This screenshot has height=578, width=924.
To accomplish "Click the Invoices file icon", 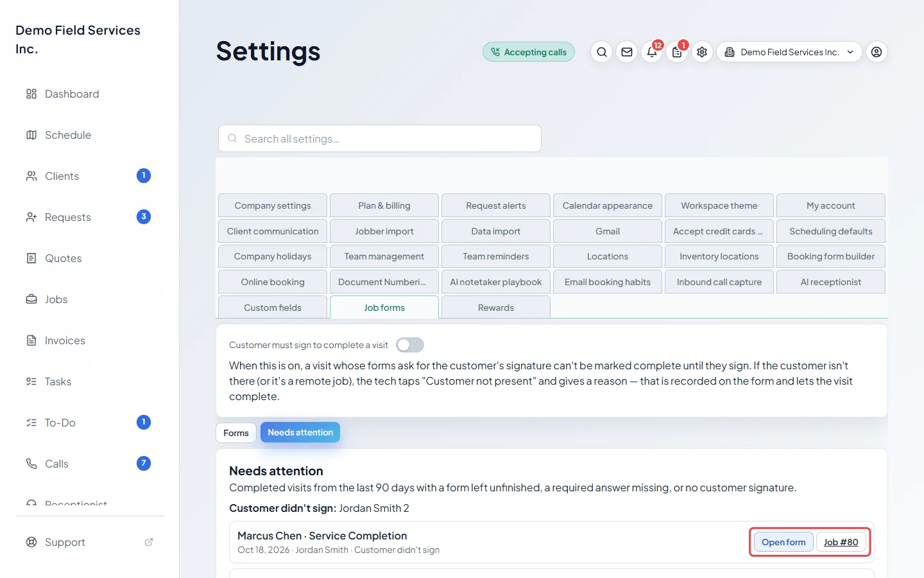I will click(x=31, y=340).
